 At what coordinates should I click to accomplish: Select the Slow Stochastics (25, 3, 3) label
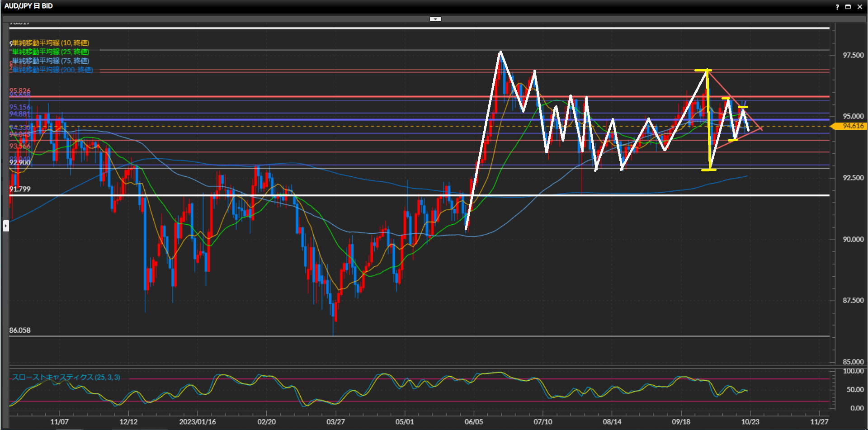(66, 377)
